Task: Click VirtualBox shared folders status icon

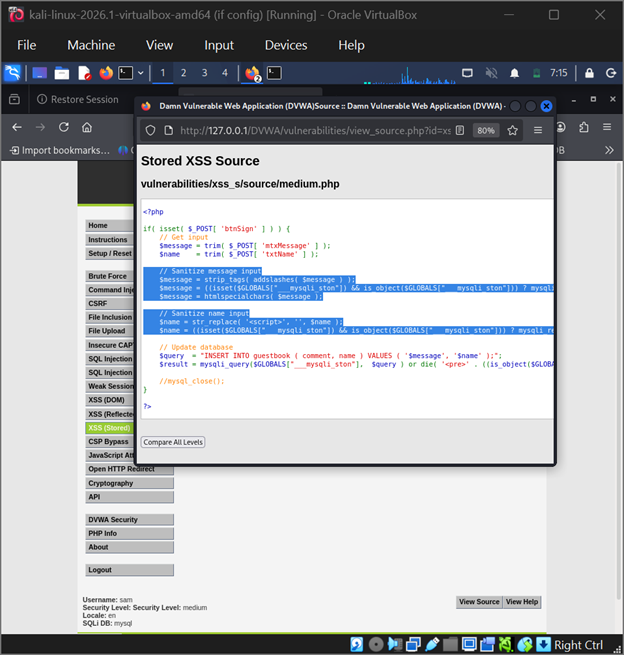Action: click(450, 645)
